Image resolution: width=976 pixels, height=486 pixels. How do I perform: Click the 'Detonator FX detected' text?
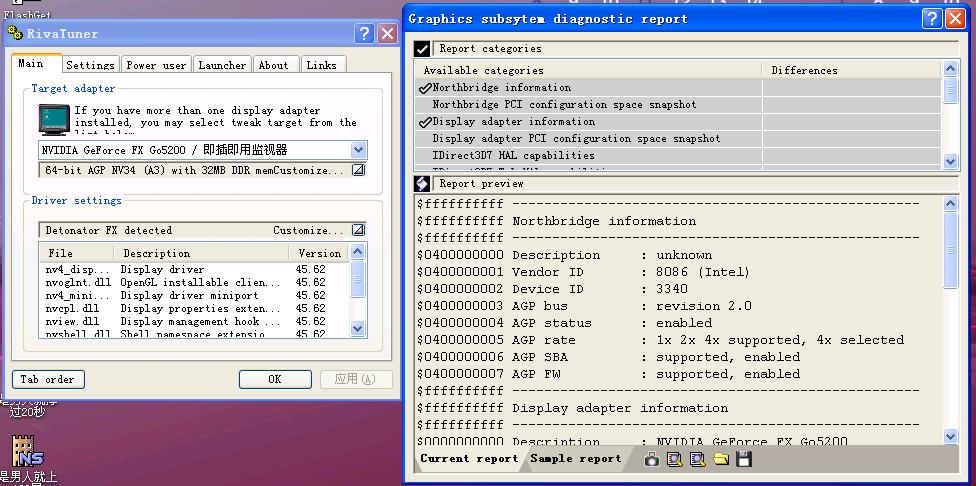point(109,230)
